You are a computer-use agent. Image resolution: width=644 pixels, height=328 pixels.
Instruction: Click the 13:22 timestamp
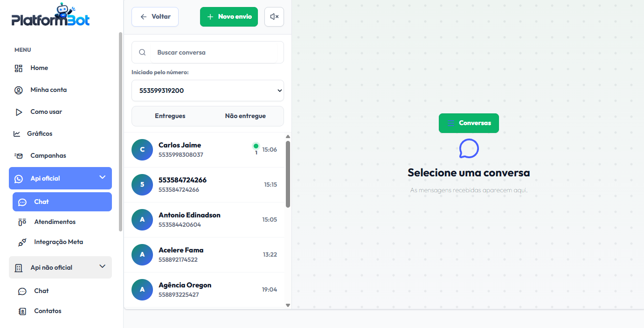pyautogui.click(x=270, y=255)
